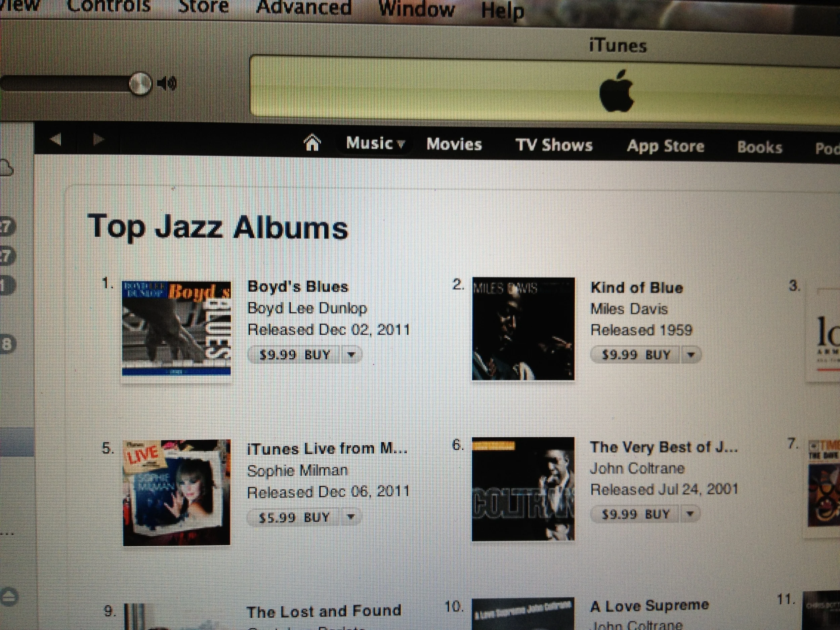Click the speaker volume icon
Image resolution: width=840 pixels, height=630 pixels.
point(167,83)
